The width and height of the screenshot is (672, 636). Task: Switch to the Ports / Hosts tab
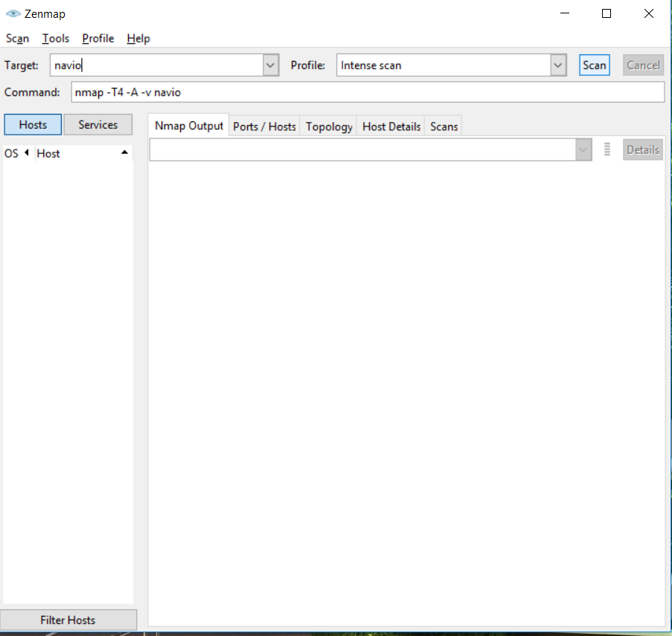point(264,126)
